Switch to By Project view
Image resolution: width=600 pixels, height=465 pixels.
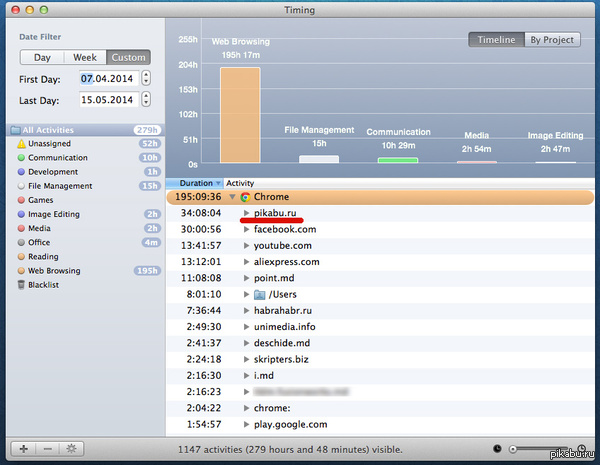point(552,40)
